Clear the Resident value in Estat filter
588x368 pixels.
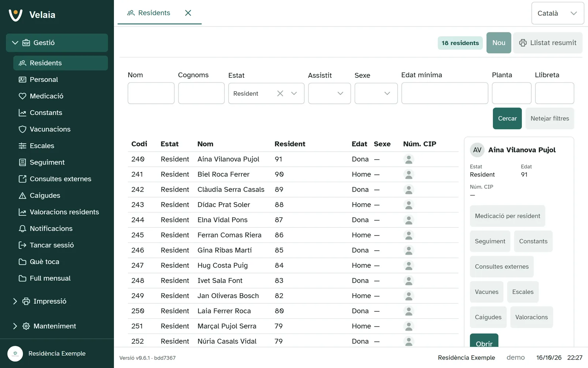pos(280,93)
